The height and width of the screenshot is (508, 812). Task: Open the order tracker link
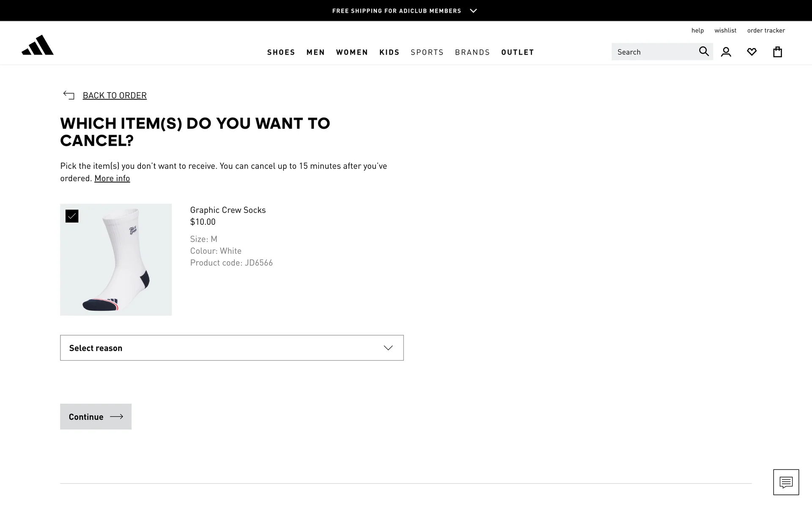pos(765,30)
